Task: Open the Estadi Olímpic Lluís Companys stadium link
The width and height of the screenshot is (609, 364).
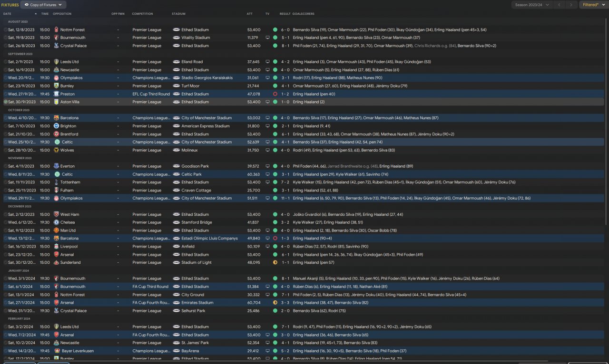Action: click(210, 239)
